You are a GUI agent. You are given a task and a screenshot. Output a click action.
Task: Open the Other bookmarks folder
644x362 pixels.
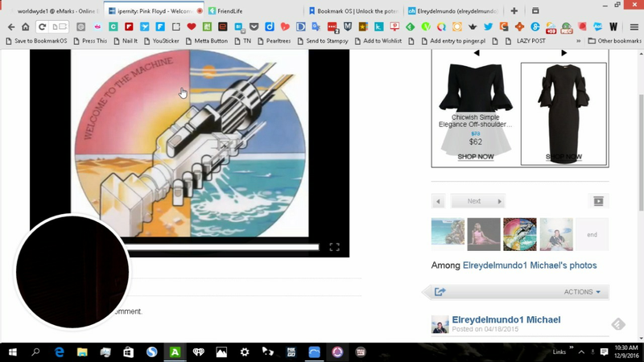click(614, 40)
